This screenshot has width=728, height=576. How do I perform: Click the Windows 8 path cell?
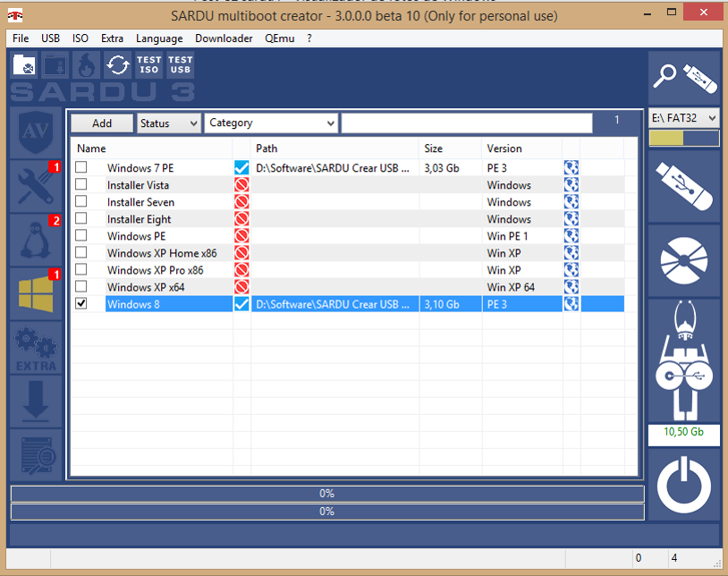pos(334,304)
